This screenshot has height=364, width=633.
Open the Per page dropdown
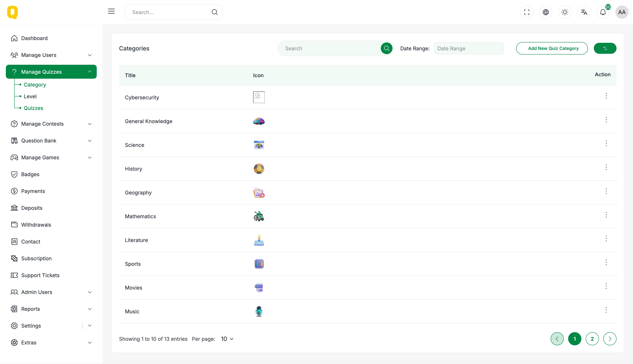tap(227, 339)
